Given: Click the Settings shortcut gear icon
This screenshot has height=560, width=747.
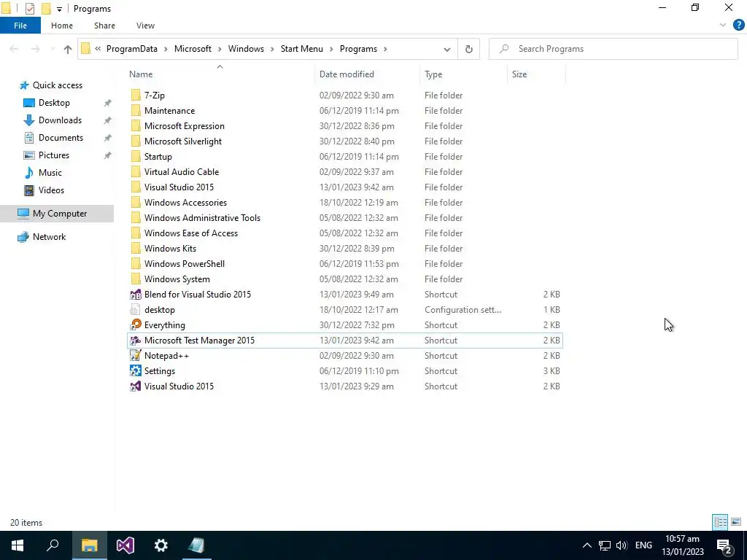Looking at the screenshot, I should coord(136,370).
